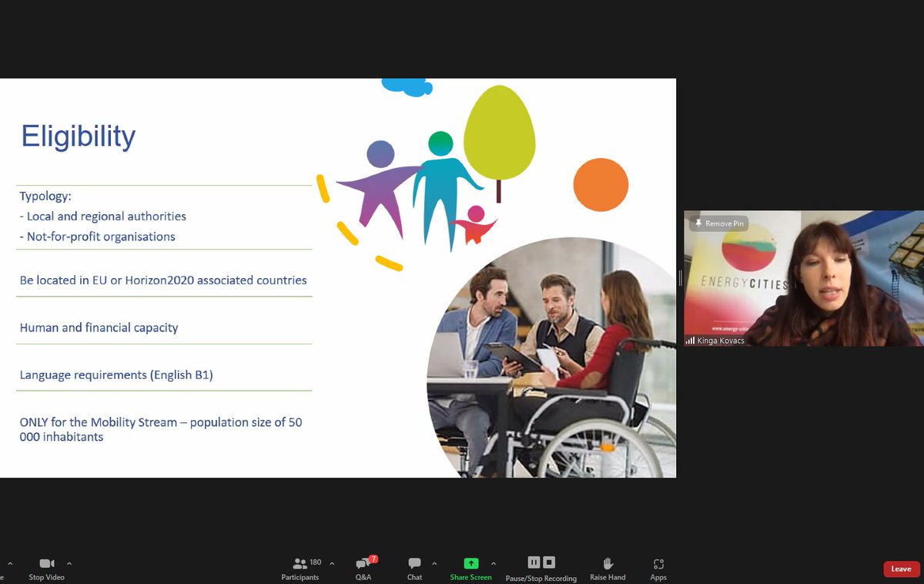
Task: Click the "Typology:" text on the slide
Action: [45, 196]
